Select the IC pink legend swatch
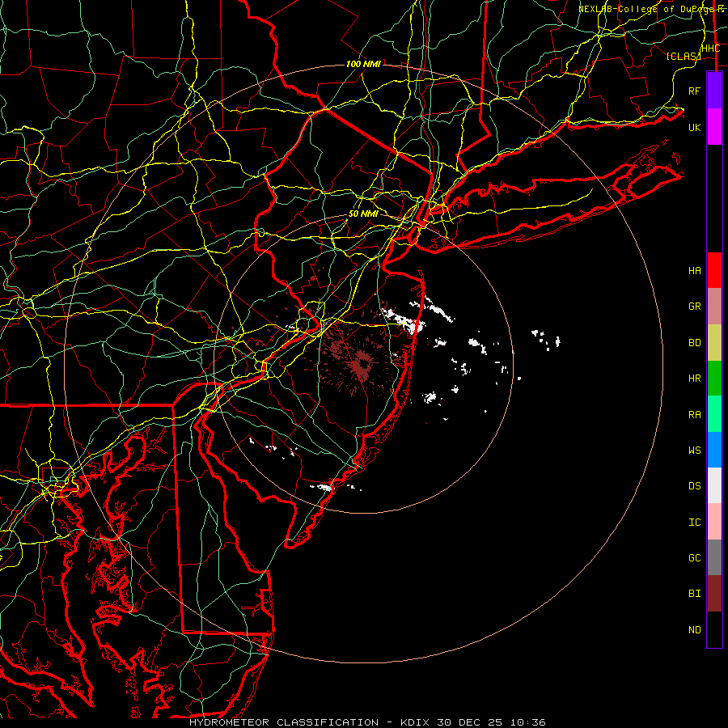Viewport: 728px width, 728px height. [x=714, y=522]
